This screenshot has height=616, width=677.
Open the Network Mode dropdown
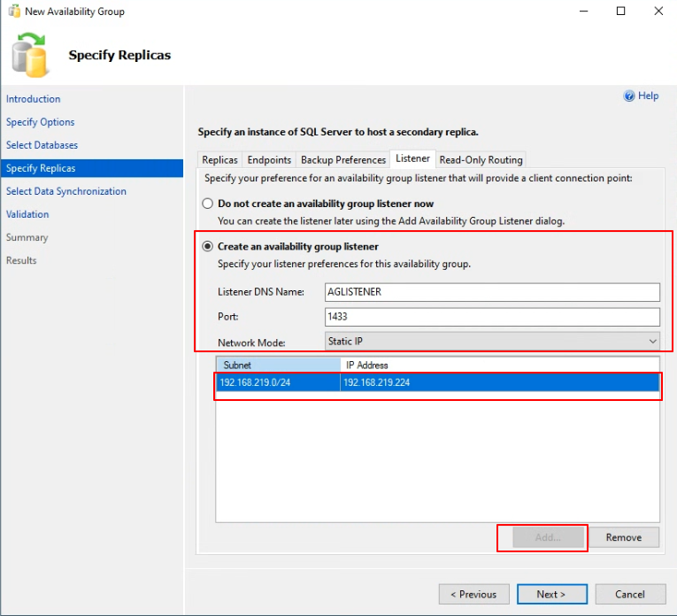[492, 341]
